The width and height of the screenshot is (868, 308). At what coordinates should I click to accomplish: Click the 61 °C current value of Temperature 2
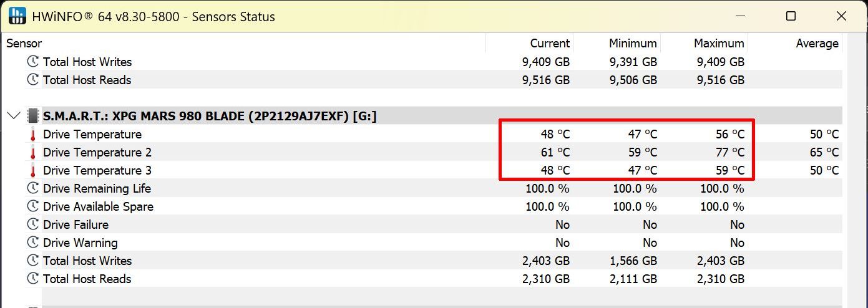point(555,152)
